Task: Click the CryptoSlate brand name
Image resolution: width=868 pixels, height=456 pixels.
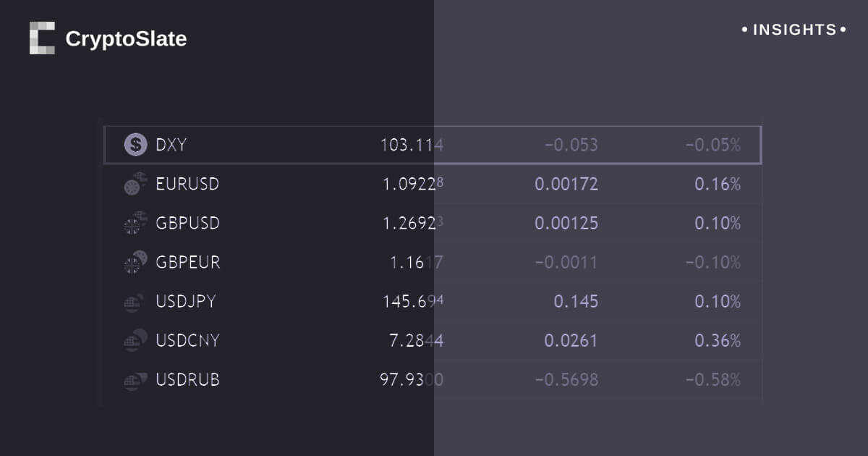Action: [126, 39]
